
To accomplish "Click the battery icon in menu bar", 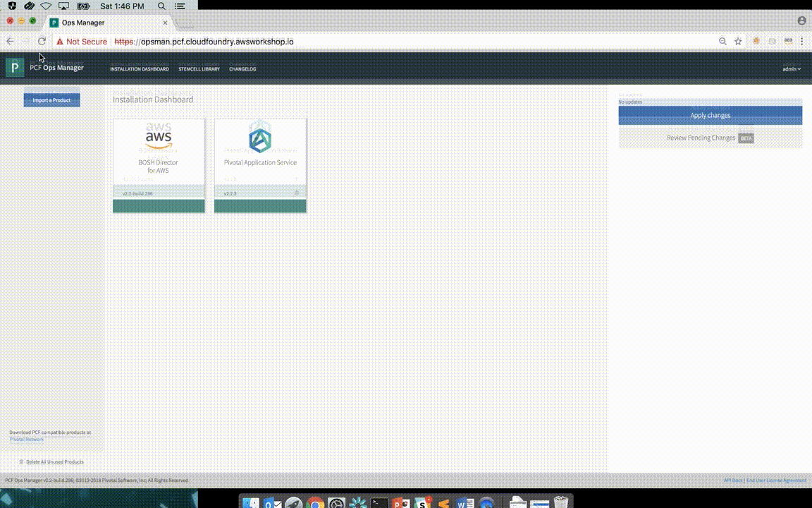I will click(x=83, y=6).
